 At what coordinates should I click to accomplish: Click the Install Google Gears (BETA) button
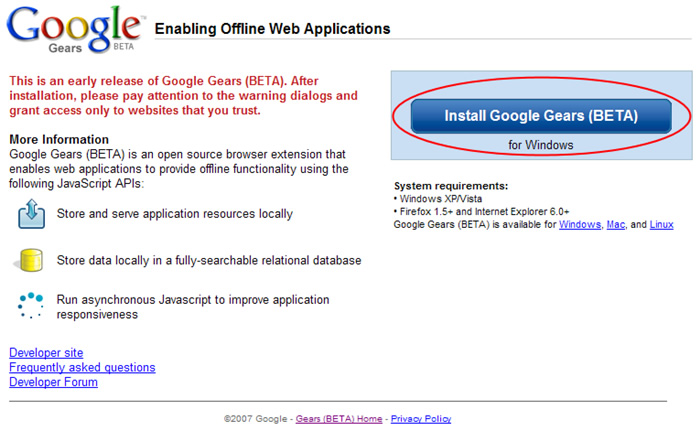tap(541, 116)
